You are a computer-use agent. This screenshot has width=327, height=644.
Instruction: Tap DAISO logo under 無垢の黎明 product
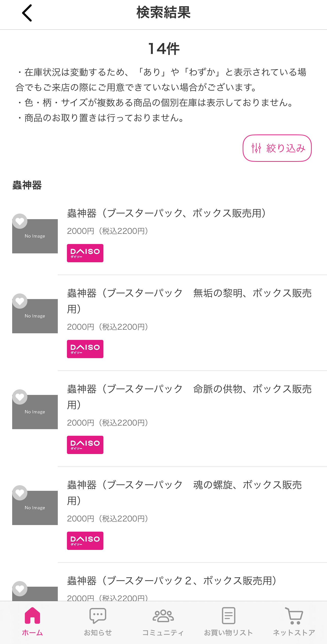(x=85, y=349)
